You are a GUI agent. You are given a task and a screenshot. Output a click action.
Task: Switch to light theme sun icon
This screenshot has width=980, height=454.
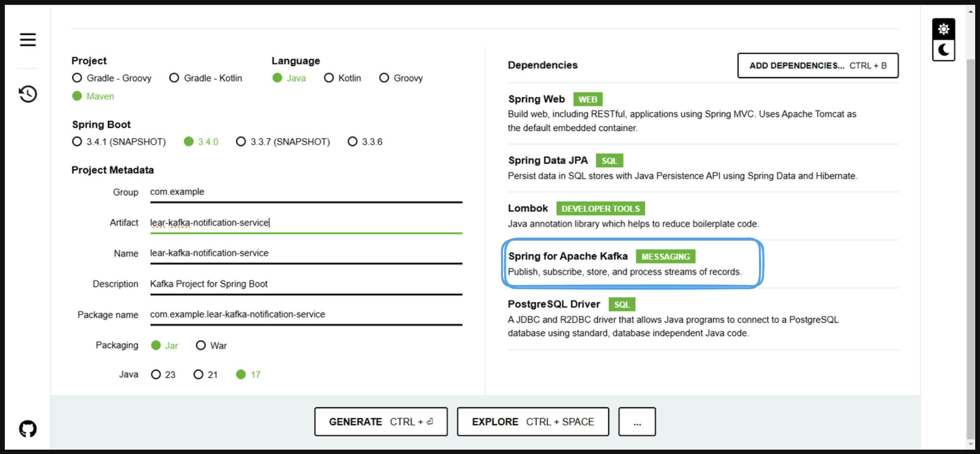pos(943,29)
